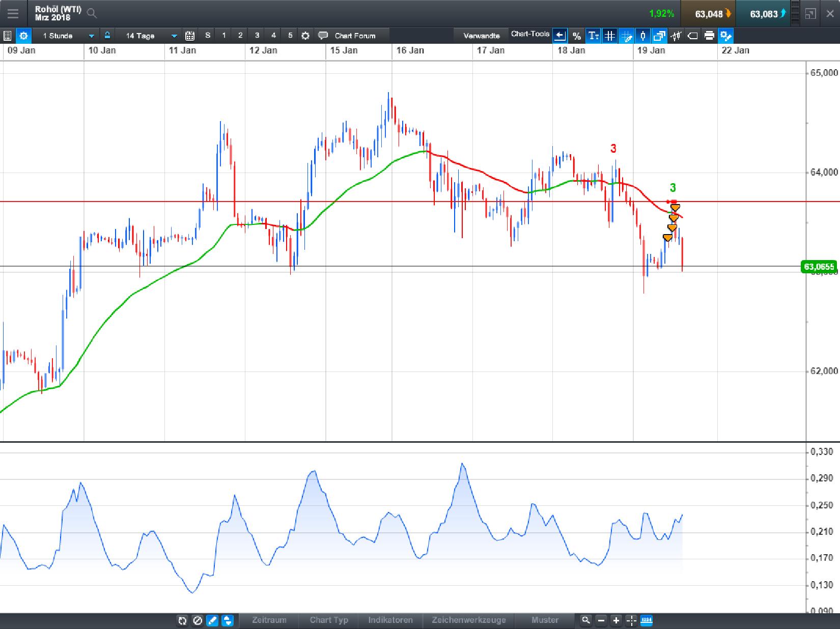This screenshot has width=840, height=629.
Task: Toggle the lock icon beside the timeframe
Action: coord(107,36)
